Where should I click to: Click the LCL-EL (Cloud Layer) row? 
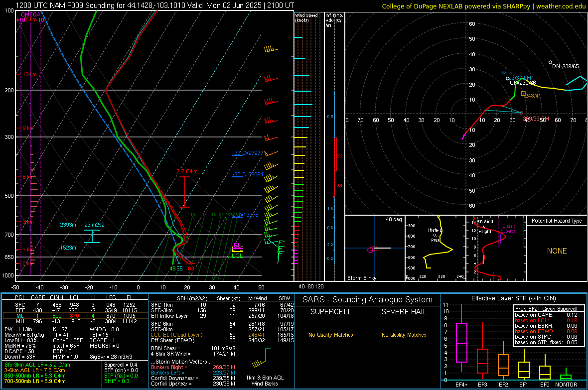pyautogui.click(x=222, y=335)
